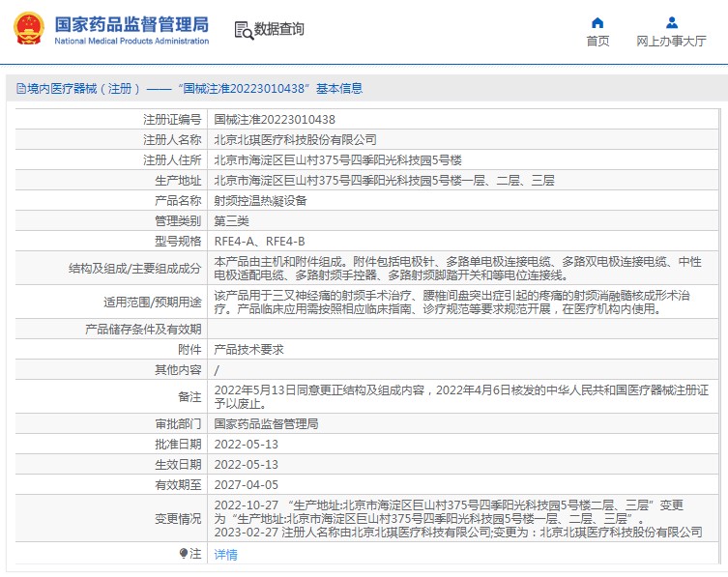Click model specification RFE4-A、RFE4-B value

259,242
